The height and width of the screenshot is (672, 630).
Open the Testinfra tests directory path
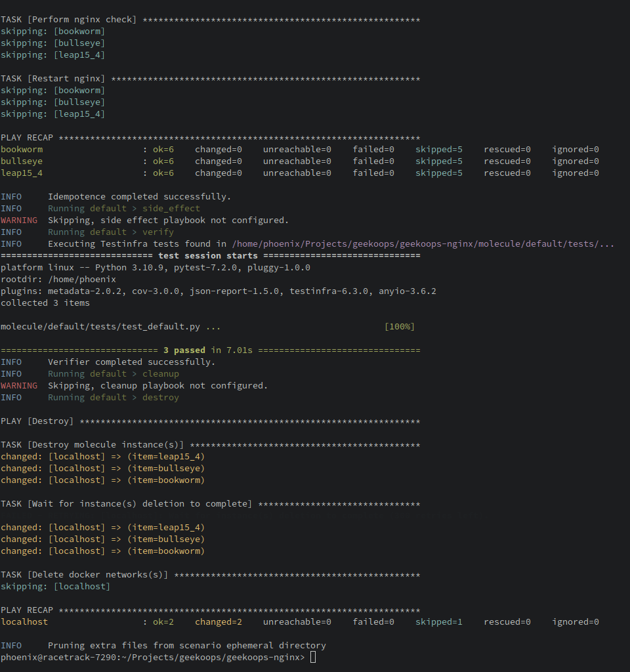pos(423,244)
